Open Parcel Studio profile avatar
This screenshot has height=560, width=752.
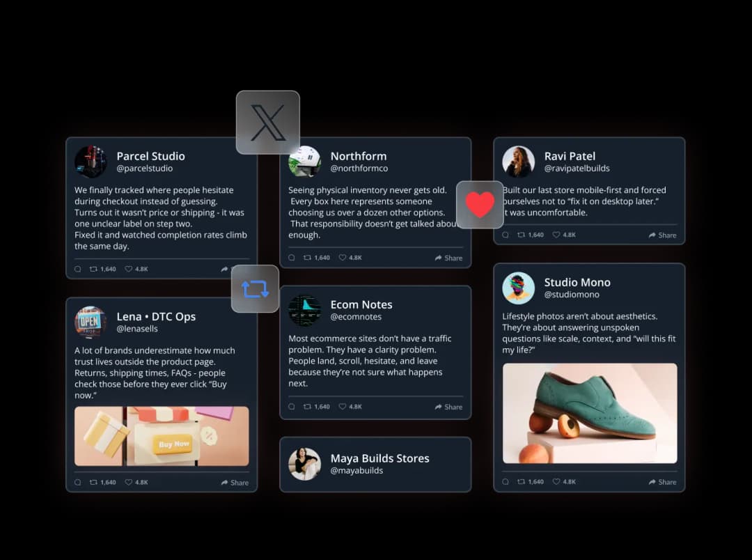(x=91, y=162)
